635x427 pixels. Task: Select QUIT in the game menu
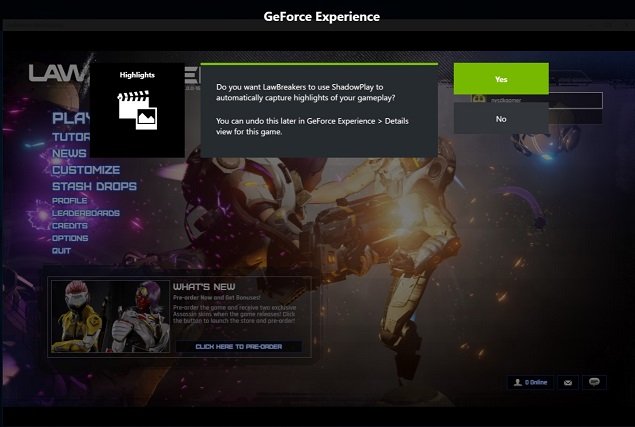pos(61,251)
